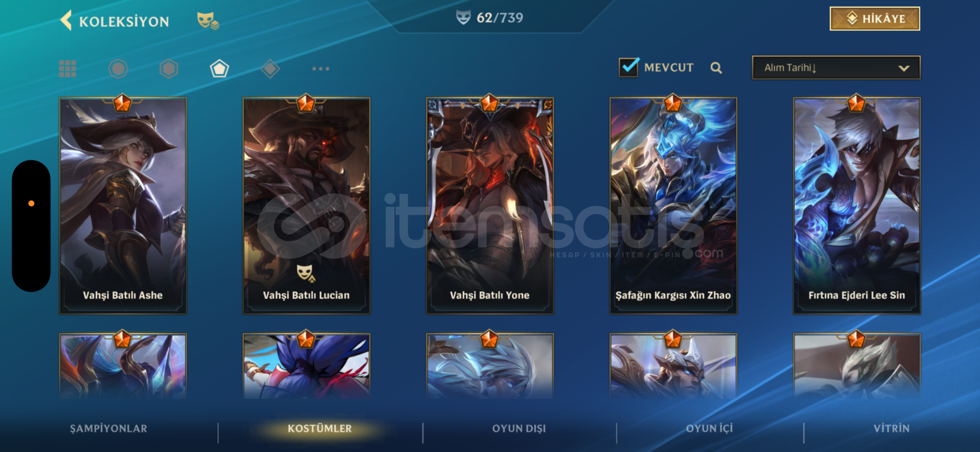Open the Şafağın Kargısı Xin Zhao card
This screenshot has height=452, width=980.
[673, 205]
